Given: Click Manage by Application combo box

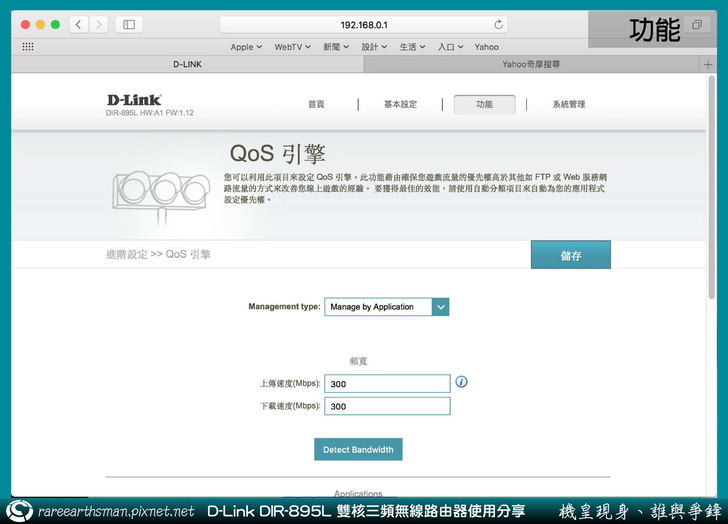Looking at the screenshot, I should tap(386, 307).
